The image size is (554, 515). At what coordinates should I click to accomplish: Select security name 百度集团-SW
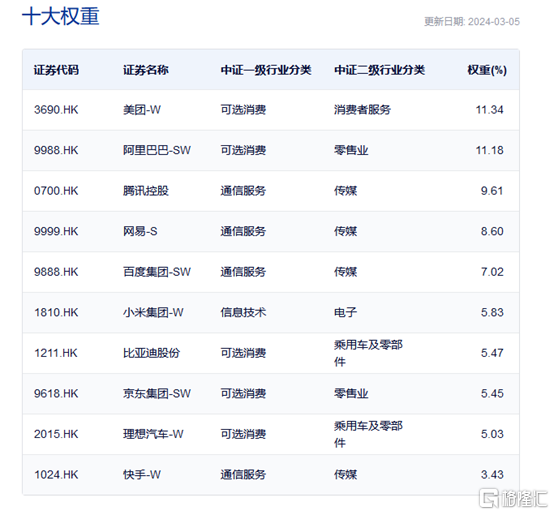[157, 272]
